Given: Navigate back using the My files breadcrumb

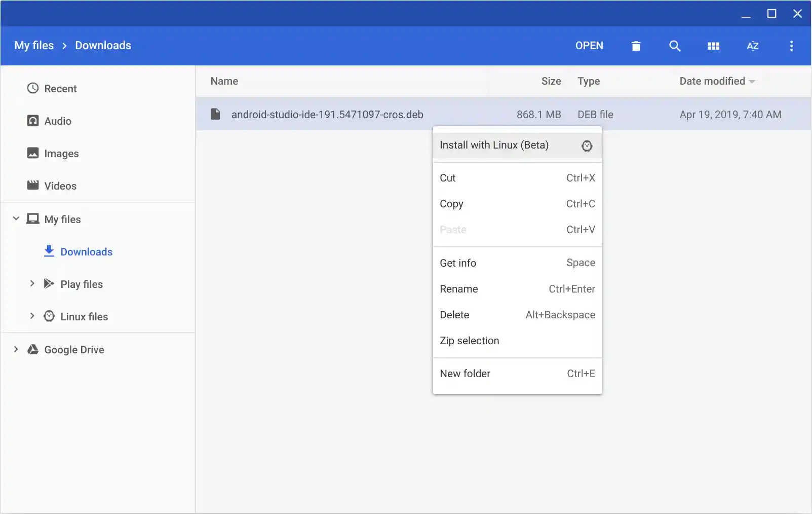Looking at the screenshot, I should tap(33, 45).
